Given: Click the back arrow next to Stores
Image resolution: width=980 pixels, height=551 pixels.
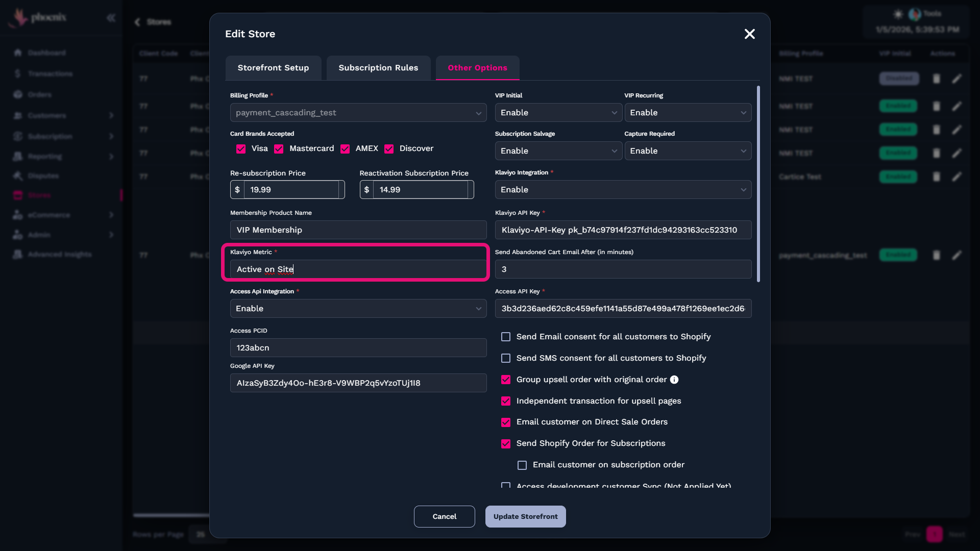Looking at the screenshot, I should (x=137, y=22).
